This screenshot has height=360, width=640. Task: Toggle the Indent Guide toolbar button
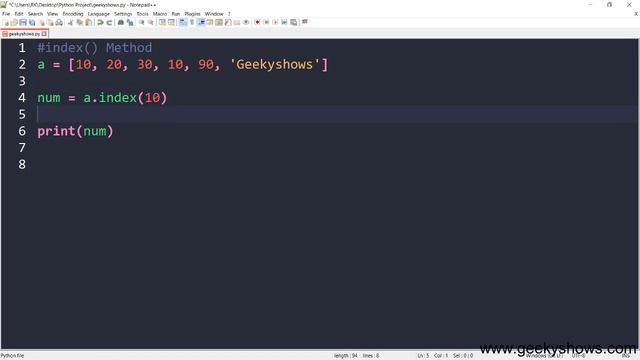(x=201, y=22)
